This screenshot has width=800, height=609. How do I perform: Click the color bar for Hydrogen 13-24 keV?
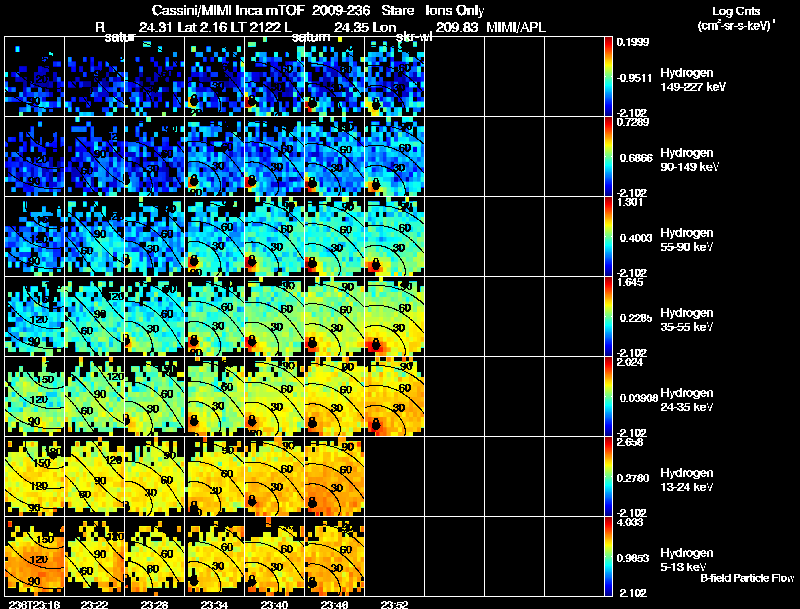click(x=608, y=477)
